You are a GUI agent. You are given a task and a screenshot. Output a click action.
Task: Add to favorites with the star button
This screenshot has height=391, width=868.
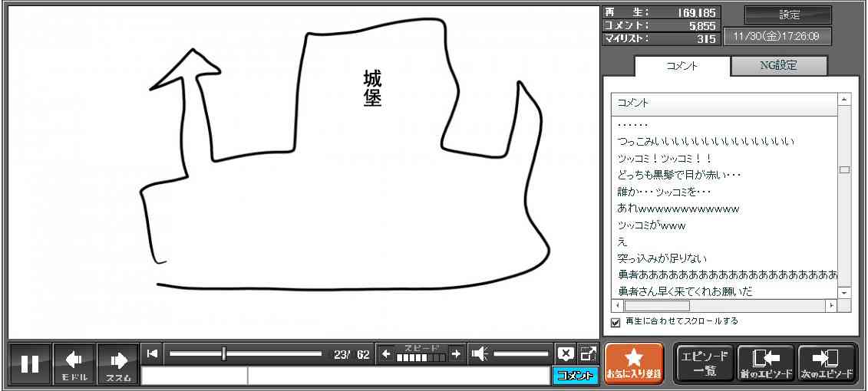(x=633, y=363)
